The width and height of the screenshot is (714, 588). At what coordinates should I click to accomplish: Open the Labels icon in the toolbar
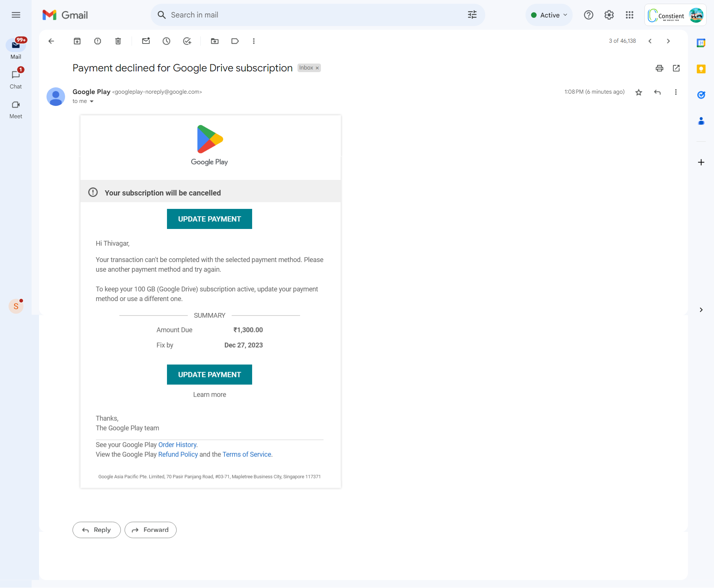[x=235, y=41]
